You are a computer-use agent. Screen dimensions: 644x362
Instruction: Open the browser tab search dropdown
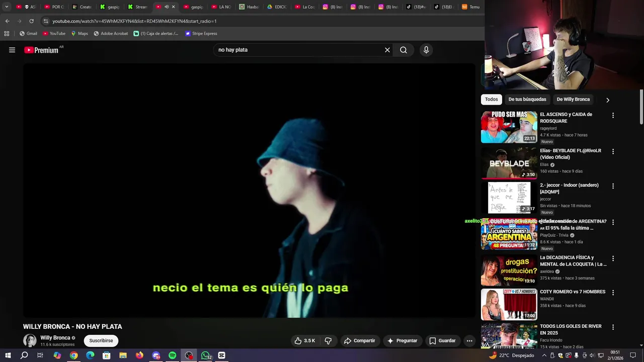(7, 7)
